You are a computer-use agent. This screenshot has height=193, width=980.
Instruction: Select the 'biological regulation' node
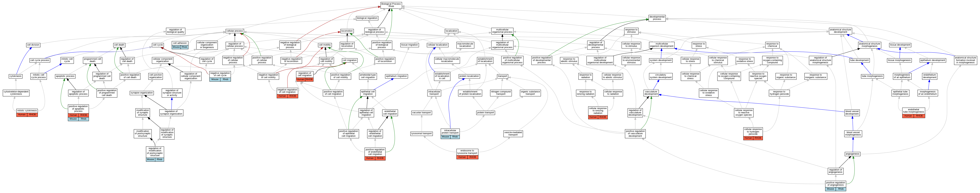coord(367,18)
